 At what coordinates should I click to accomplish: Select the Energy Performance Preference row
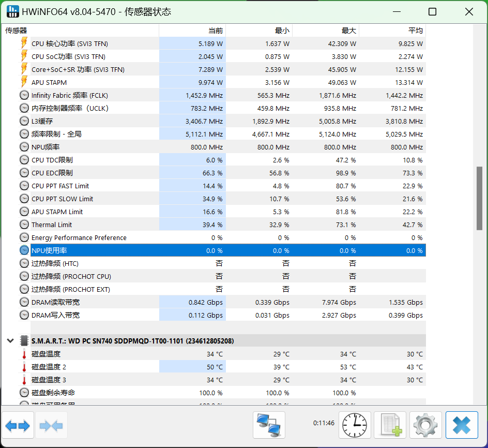(228, 237)
